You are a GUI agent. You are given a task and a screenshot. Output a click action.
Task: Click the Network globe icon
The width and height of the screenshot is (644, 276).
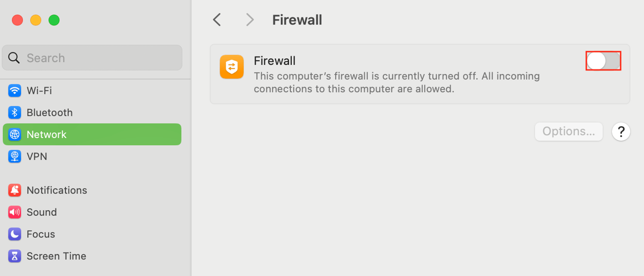point(14,134)
